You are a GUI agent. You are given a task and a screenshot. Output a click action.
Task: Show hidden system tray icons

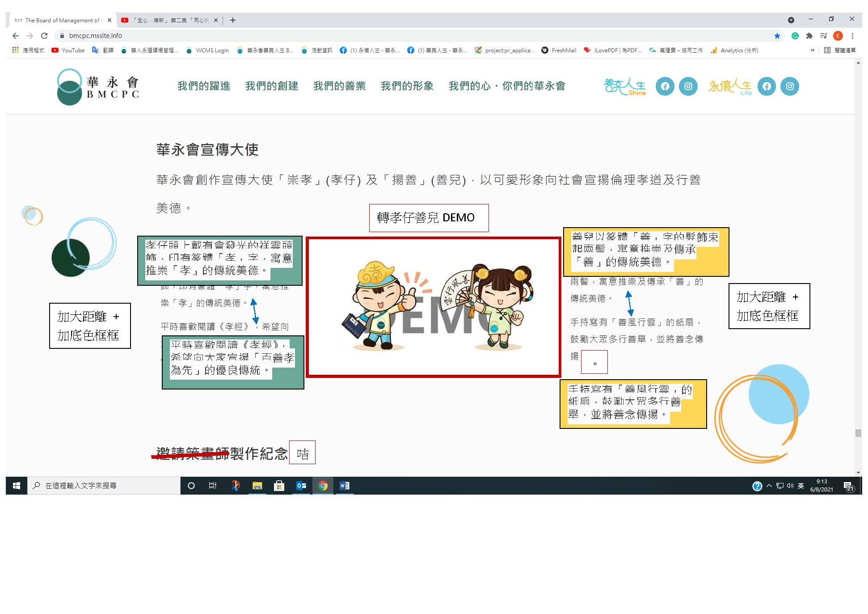coord(769,486)
